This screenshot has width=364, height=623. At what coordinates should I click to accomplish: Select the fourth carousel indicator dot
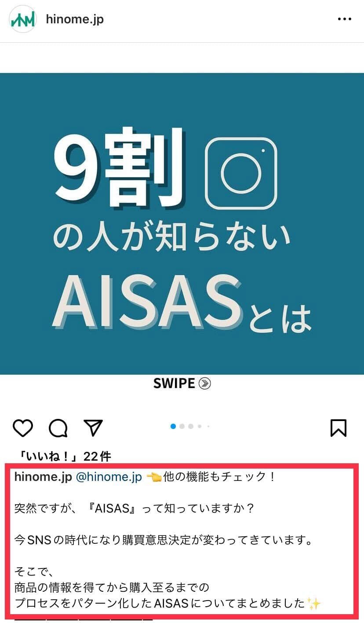[200, 426]
